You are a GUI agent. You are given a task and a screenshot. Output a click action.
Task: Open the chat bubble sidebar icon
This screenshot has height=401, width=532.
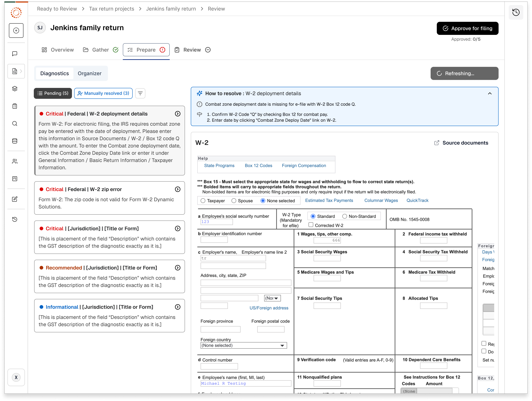click(x=15, y=54)
